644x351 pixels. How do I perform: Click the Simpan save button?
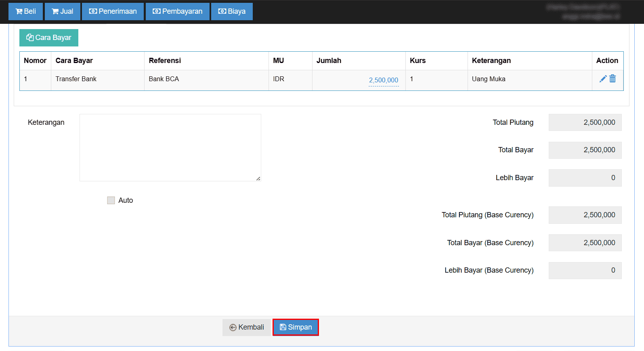tap(296, 327)
